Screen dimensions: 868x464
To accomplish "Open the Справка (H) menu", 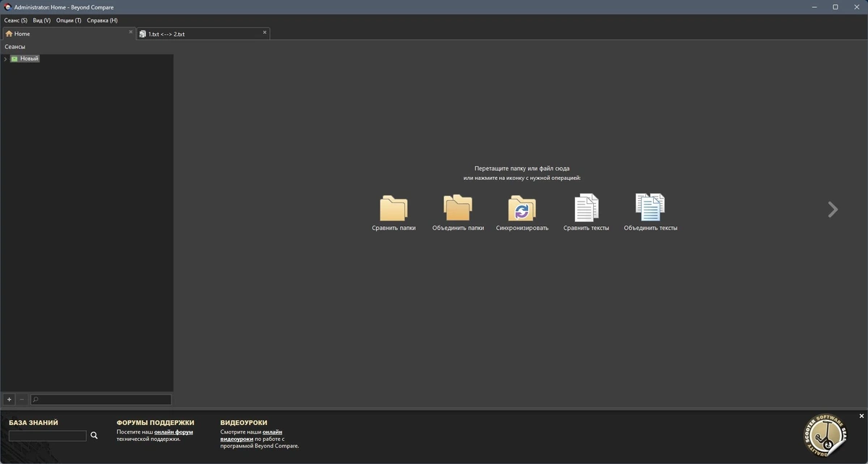I will [102, 20].
